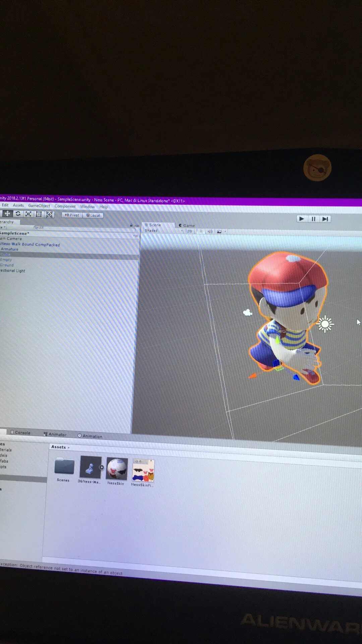Select the Move tool in the Unity toolbar
This screenshot has width=362, height=644.
click(x=7, y=214)
